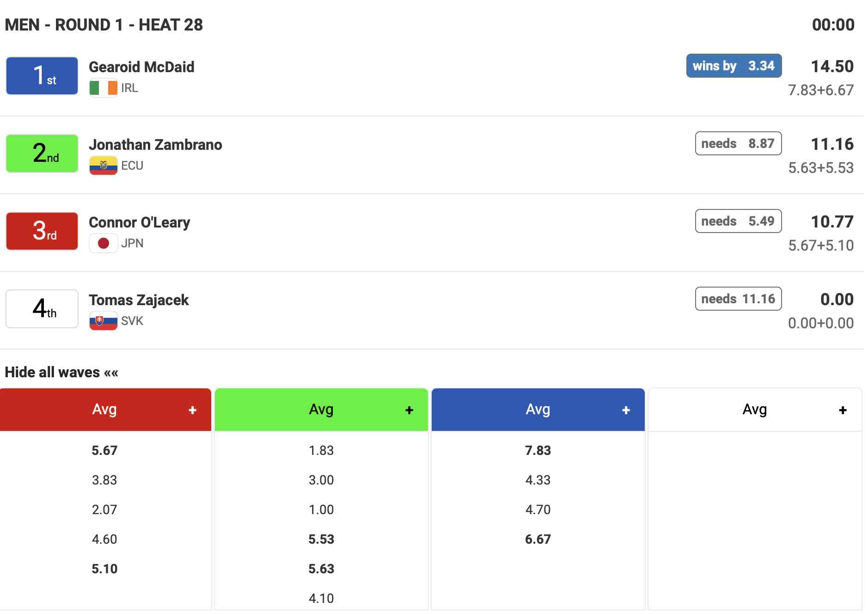The height and width of the screenshot is (614, 868).
Task: Collapse waves via Hide all waves
Action: tap(61, 372)
